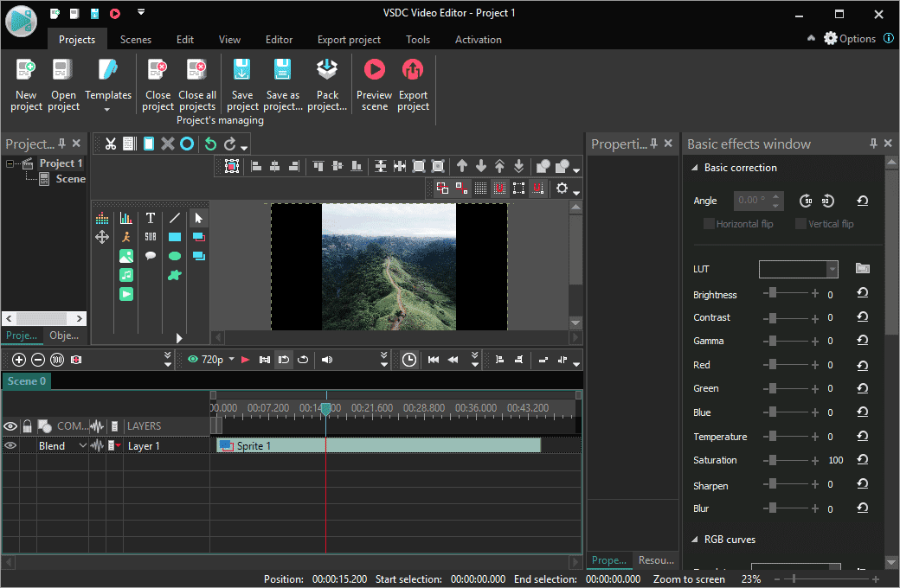Reset the Brightness value

coord(862,293)
